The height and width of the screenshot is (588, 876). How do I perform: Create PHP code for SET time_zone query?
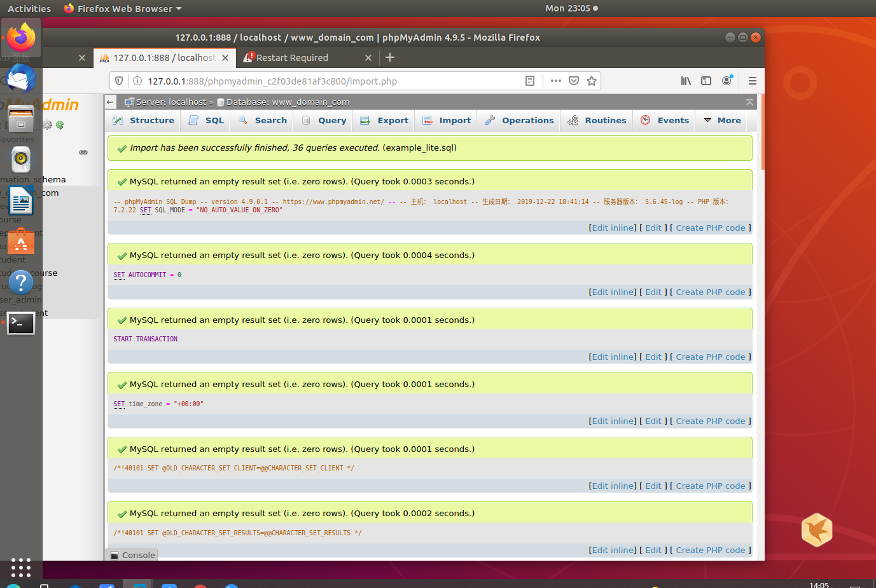(711, 421)
